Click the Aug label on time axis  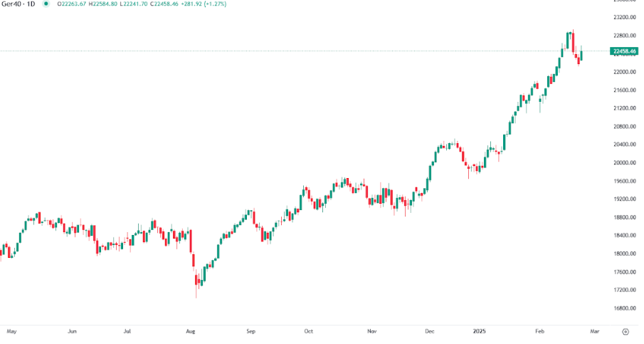tap(191, 332)
